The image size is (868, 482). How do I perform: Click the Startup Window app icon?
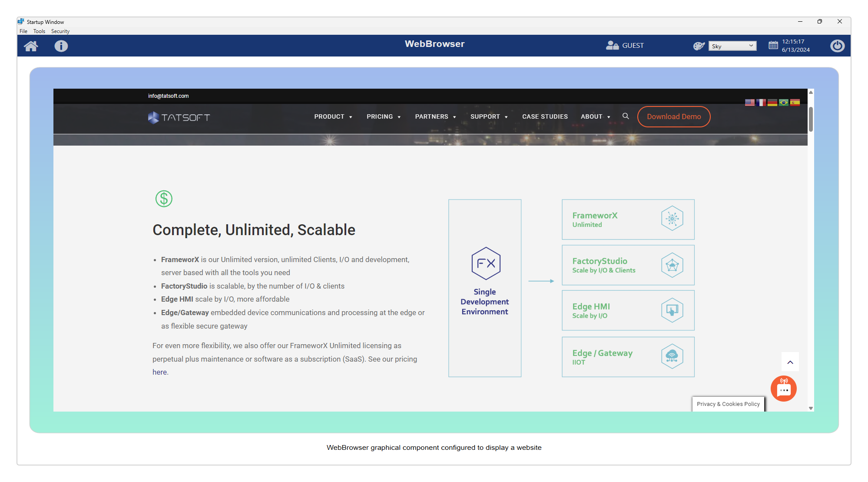pos(21,21)
